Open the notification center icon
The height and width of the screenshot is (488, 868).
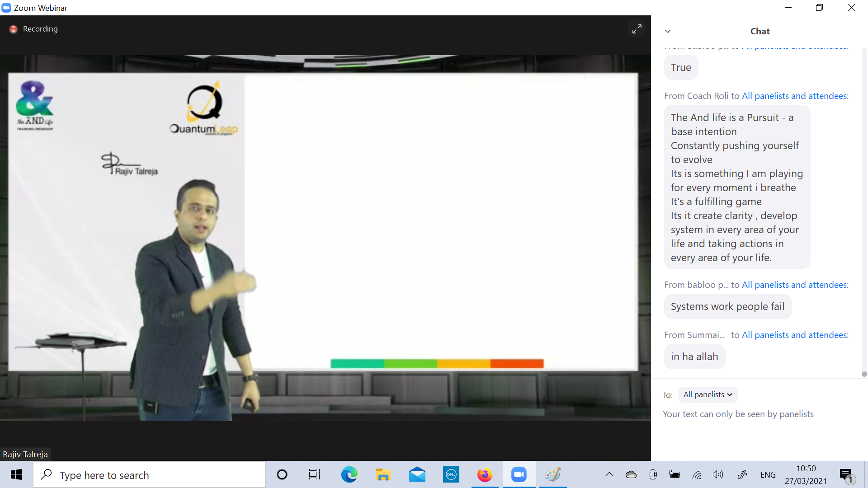(x=845, y=474)
